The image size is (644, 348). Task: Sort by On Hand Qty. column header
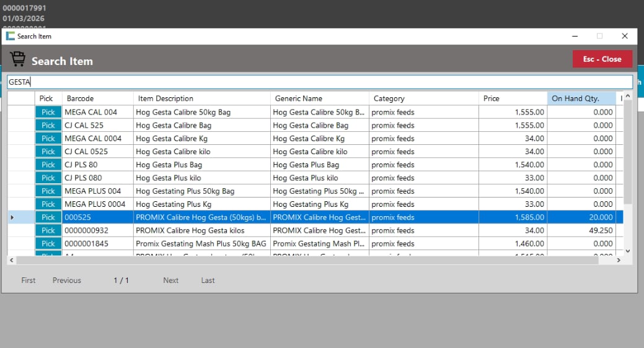click(x=581, y=98)
